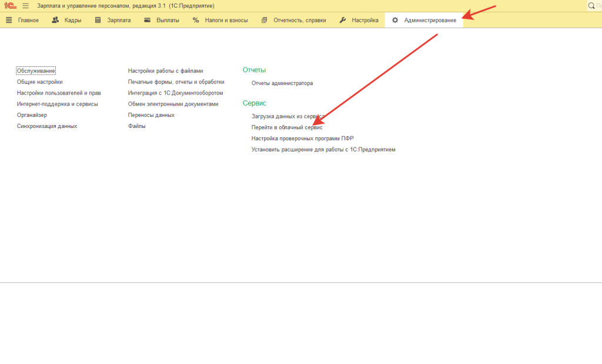Open Печатные формы, отчеты и обработки
Image resolution: width=602 pixels, height=364 pixels.
click(176, 82)
